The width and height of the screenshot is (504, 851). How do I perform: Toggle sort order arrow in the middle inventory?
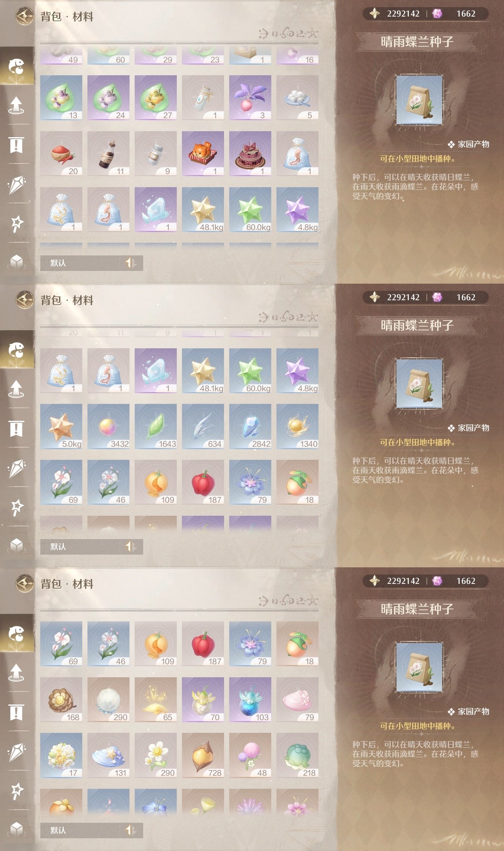point(130,547)
